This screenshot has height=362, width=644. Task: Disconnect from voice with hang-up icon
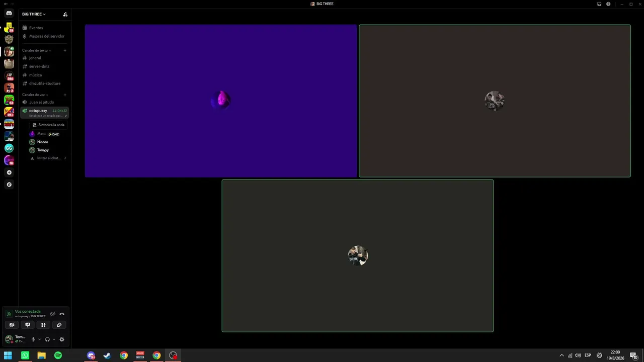pos(62,314)
